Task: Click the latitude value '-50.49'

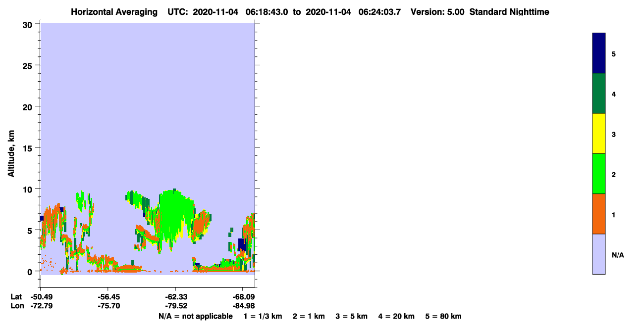Action: coord(41,297)
